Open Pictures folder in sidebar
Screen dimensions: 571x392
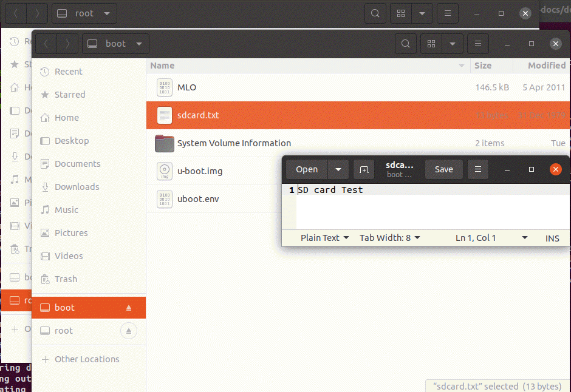89,233
